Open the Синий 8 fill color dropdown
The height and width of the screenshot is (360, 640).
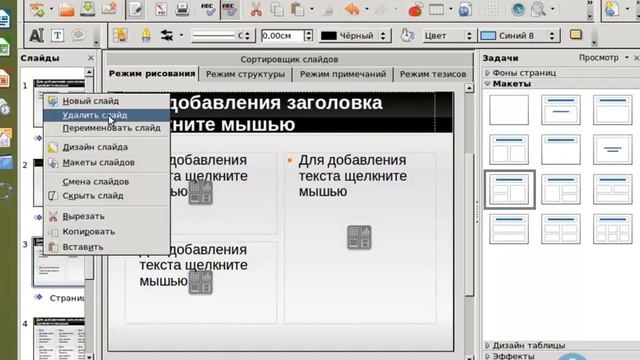pyautogui.click(x=518, y=36)
